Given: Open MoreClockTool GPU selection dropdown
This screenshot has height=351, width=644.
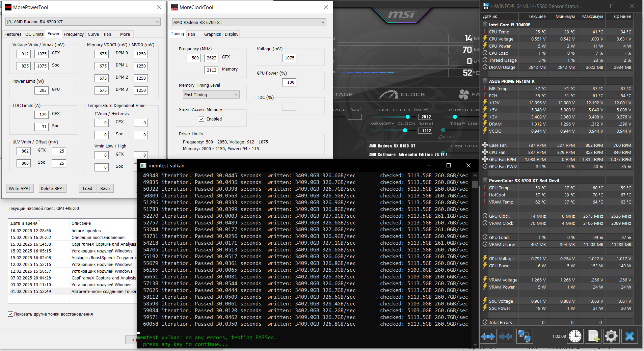Looking at the screenshot, I should 249,22.
